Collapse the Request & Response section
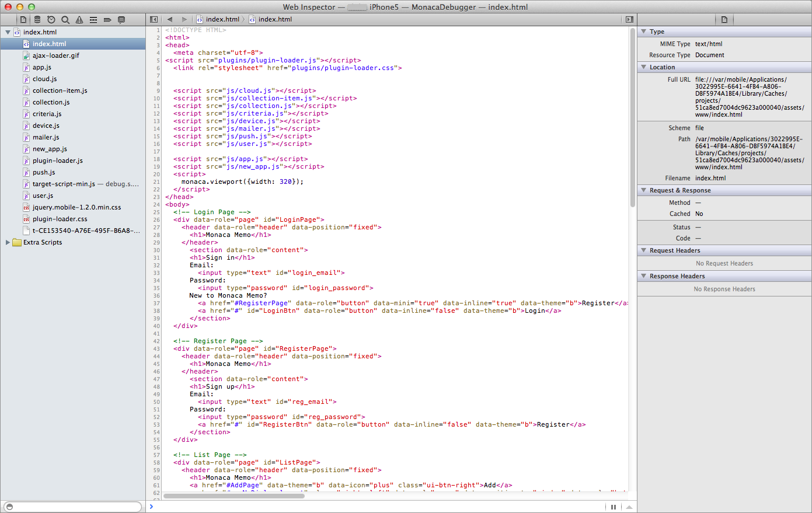812x513 pixels. 644,190
